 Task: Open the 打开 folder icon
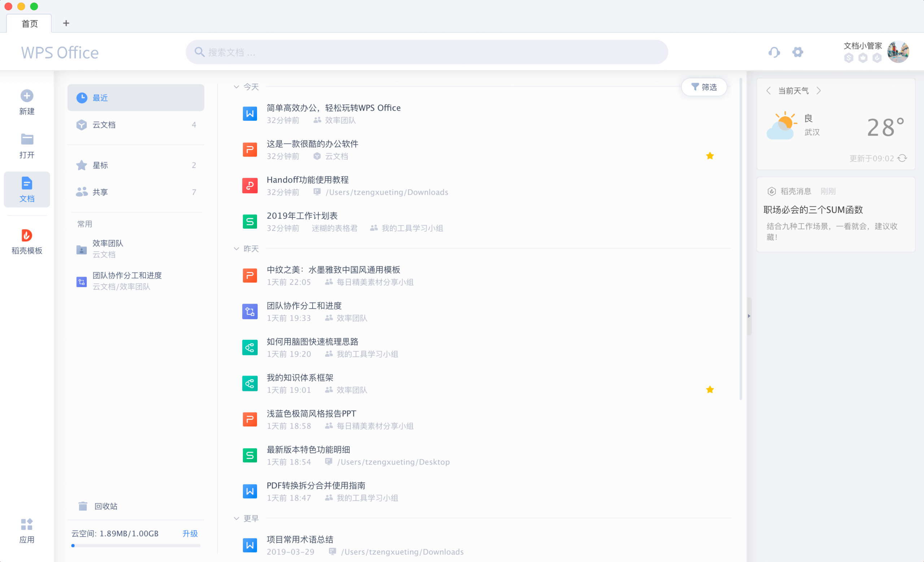[27, 139]
